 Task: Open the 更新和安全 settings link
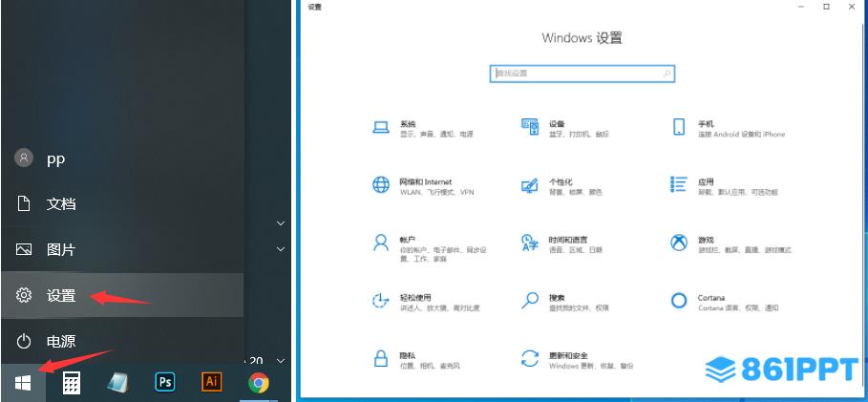tap(578, 361)
